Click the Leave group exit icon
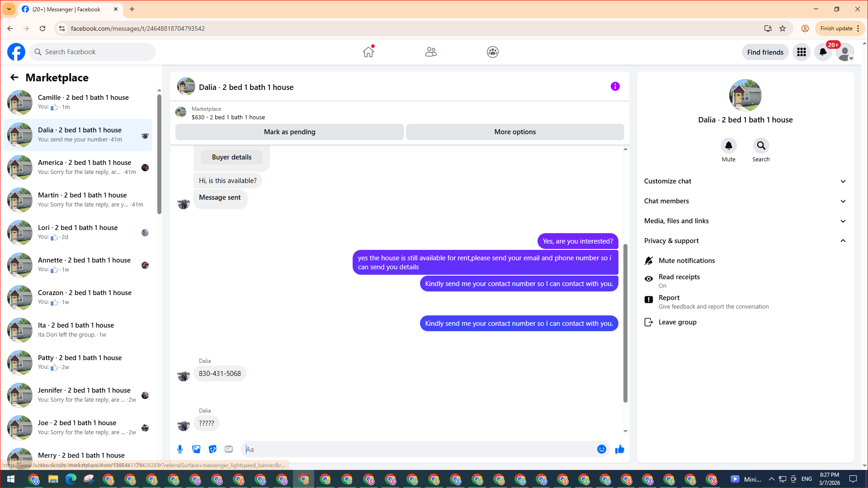This screenshot has height=488, width=868. pos(649,322)
